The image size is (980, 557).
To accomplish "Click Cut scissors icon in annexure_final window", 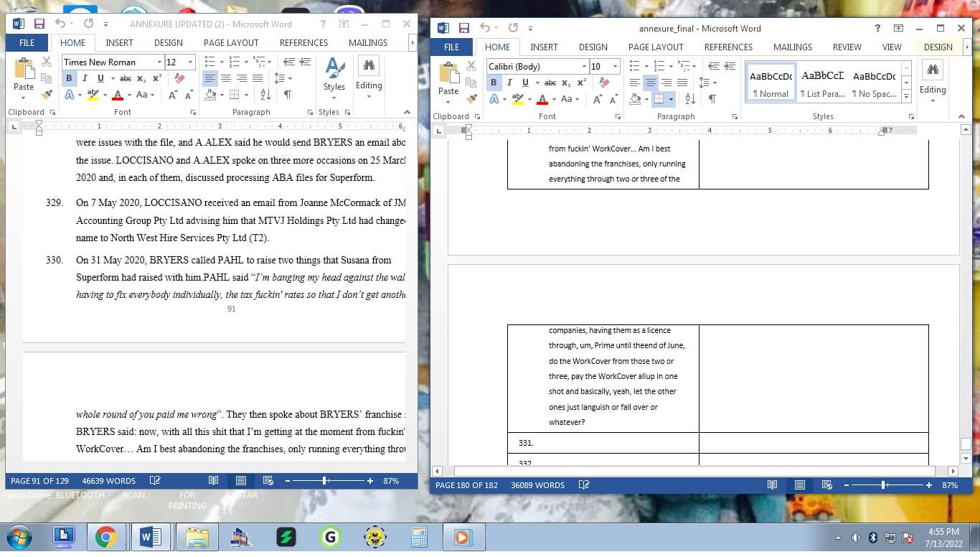I will 471,66.
